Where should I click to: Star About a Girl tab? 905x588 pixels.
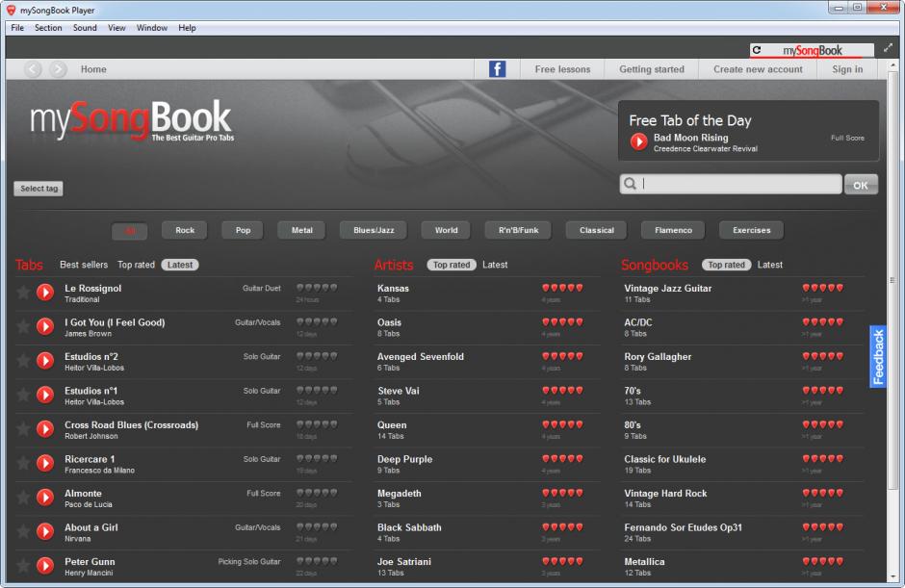point(23,531)
